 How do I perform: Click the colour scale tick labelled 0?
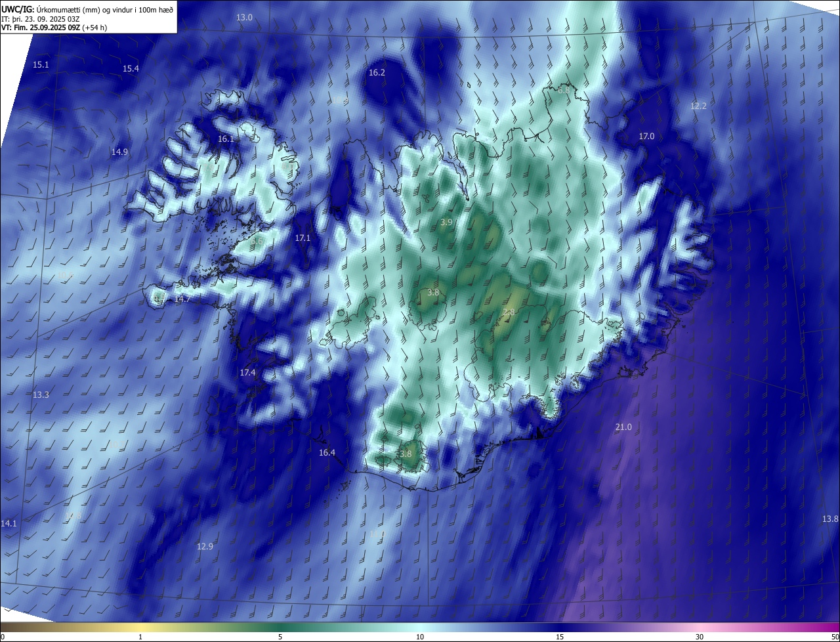click(x=3, y=637)
